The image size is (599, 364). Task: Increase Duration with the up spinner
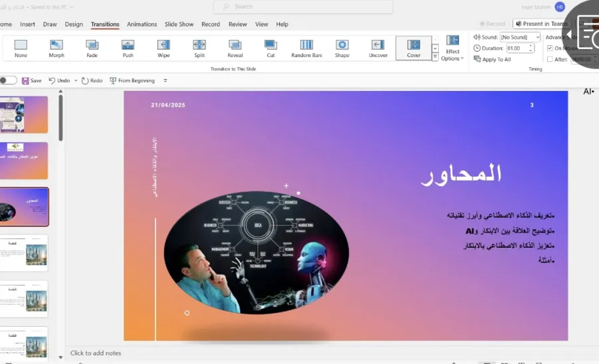coord(531,46)
